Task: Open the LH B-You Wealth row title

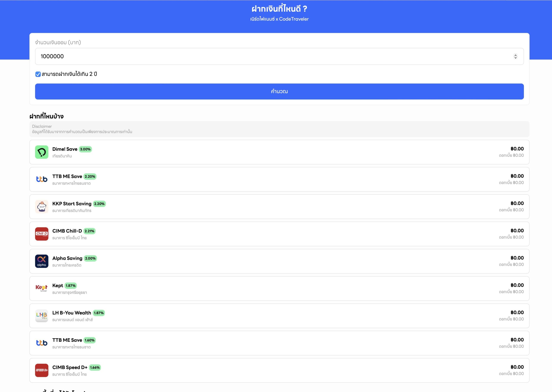Action: pos(72,313)
